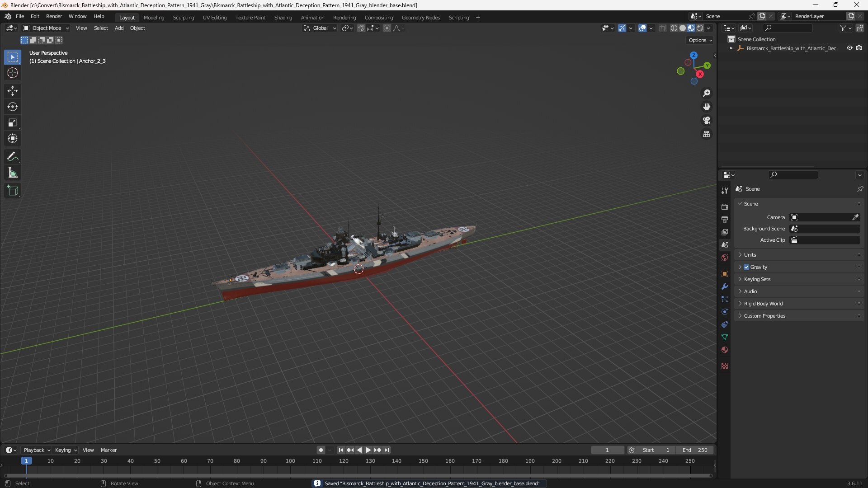This screenshot has width=868, height=488.
Task: Hide Bismarck collection with eye icon
Action: [849, 48]
